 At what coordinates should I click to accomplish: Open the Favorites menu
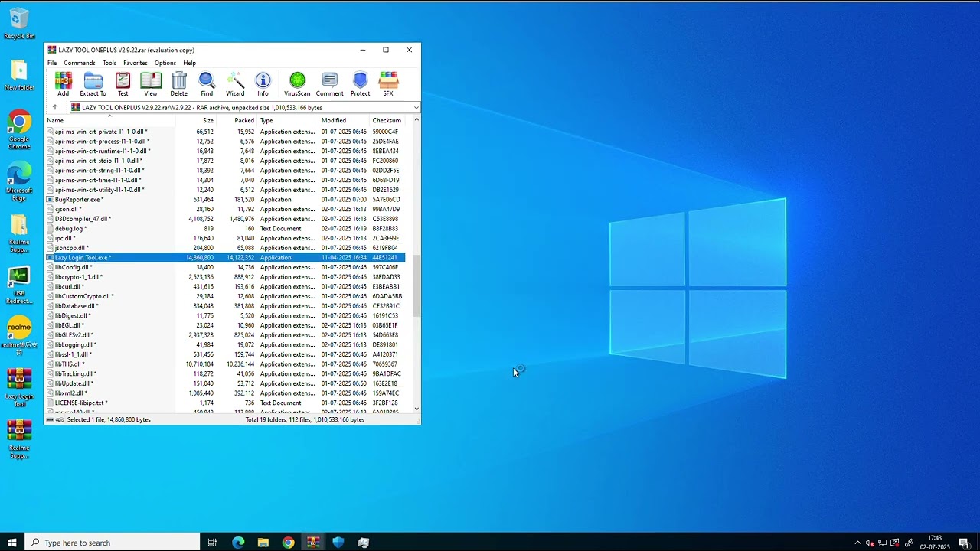coord(136,63)
